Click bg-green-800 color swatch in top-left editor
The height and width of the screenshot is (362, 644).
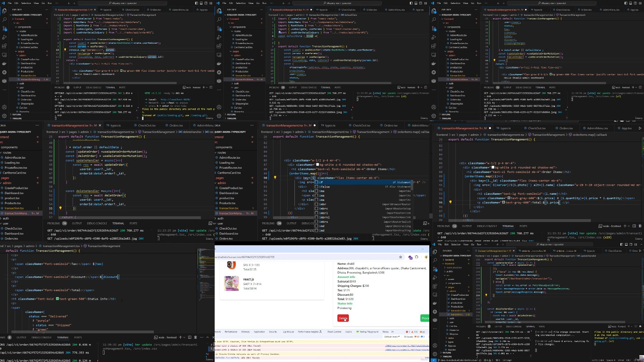(x=121, y=71)
